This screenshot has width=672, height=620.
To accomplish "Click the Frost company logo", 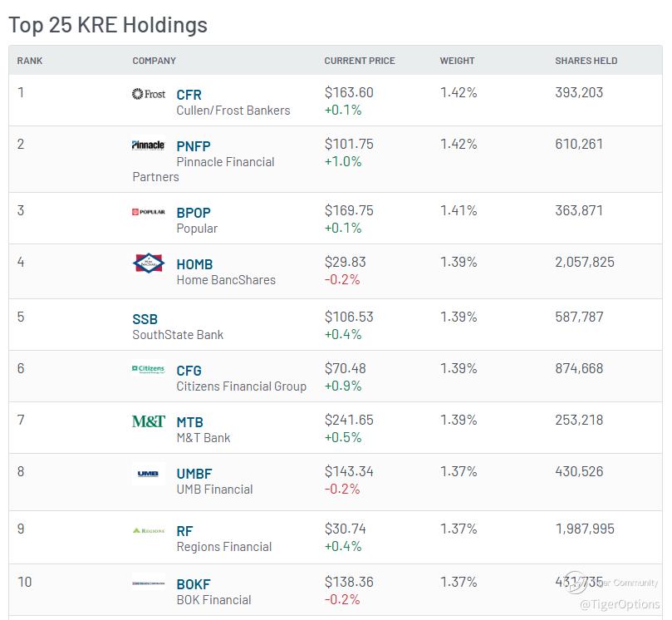I will click(149, 94).
